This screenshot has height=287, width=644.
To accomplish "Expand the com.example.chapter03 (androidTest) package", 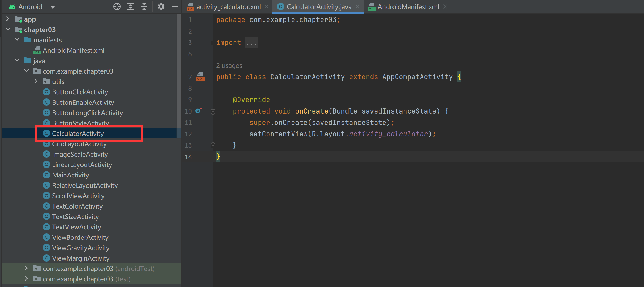I will 26,268.
